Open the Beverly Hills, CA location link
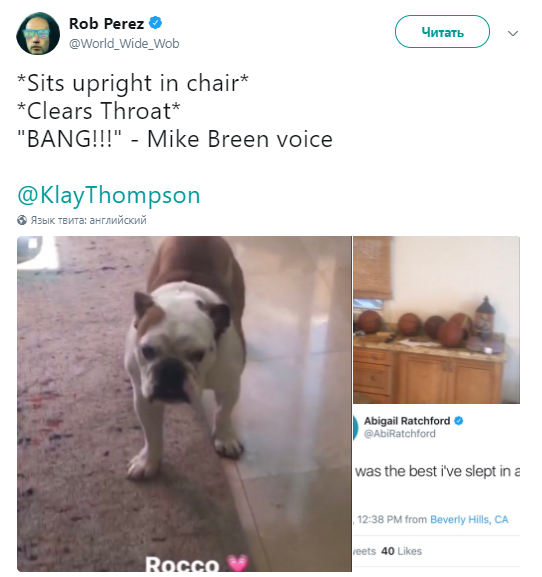542x577 pixels. (469, 519)
